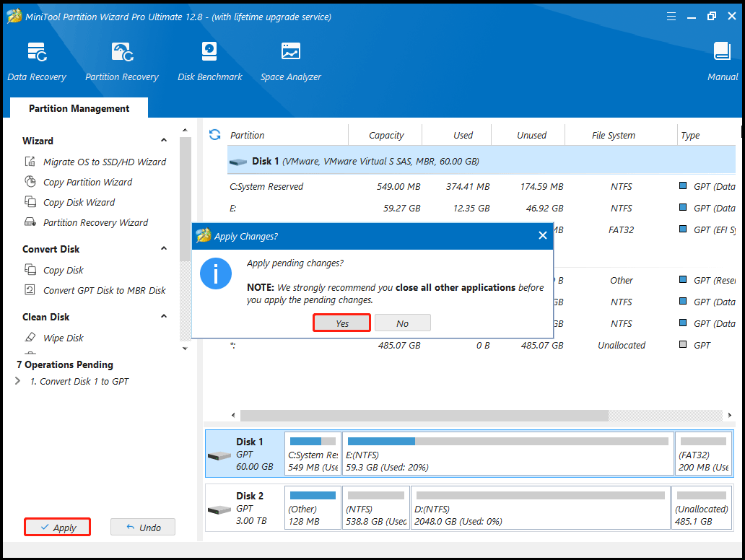Expand pending operation Convert Disk 1 to GPT
745x560 pixels.
click(x=17, y=381)
